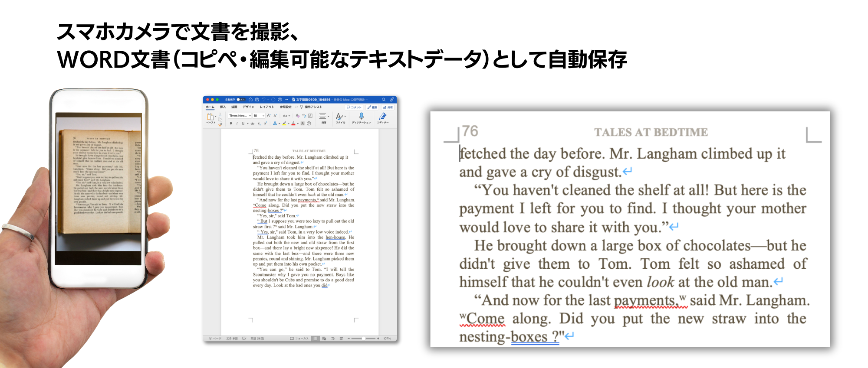Click the document title 文字認識0609_184856
The height and width of the screenshot is (368, 868).
(313, 100)
